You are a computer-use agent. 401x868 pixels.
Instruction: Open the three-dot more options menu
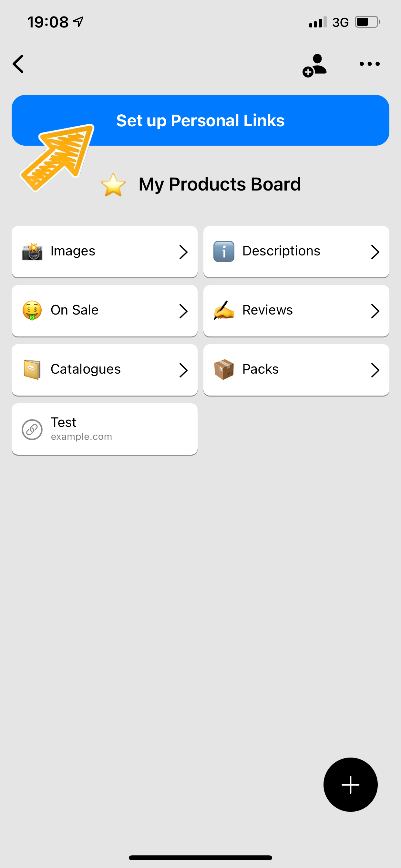(369, 64)
